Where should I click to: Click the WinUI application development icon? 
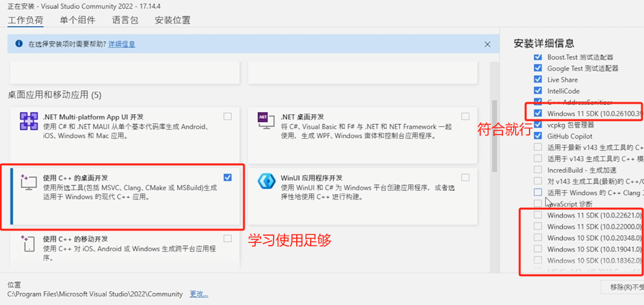[266, 182]
